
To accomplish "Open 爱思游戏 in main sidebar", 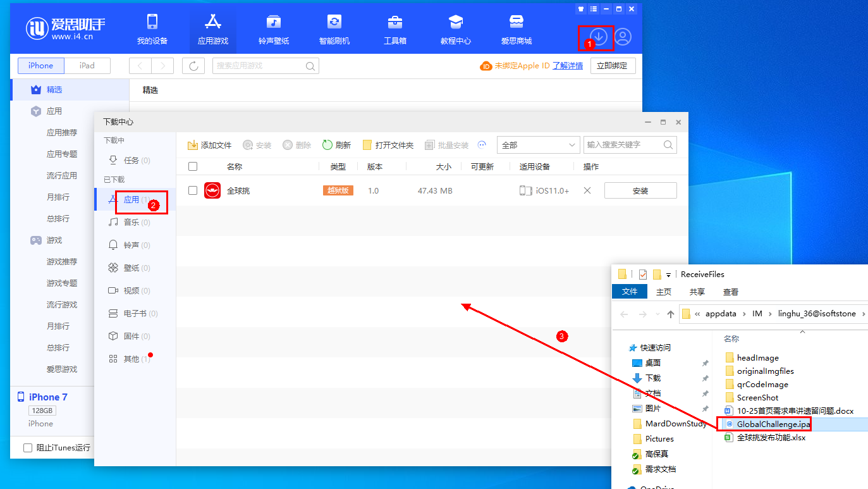I will 62,369.
